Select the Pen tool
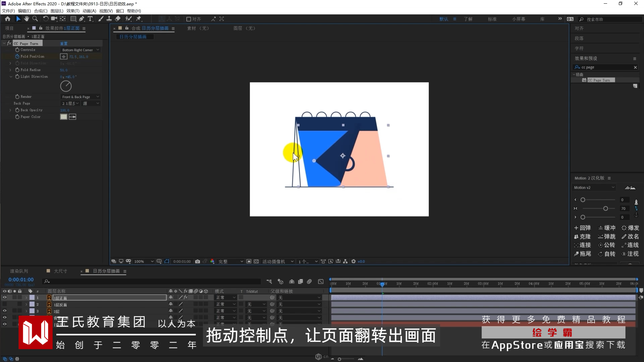 click(82, 19)
